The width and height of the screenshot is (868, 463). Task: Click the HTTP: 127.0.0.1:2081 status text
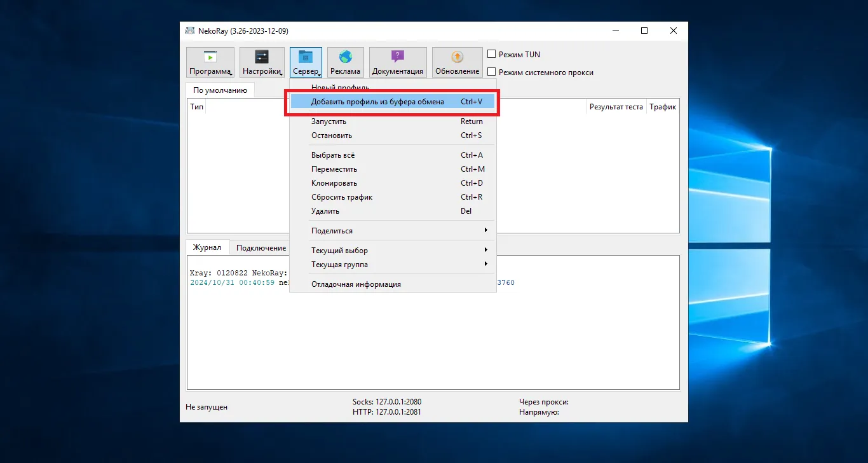(x=387, y=412)
